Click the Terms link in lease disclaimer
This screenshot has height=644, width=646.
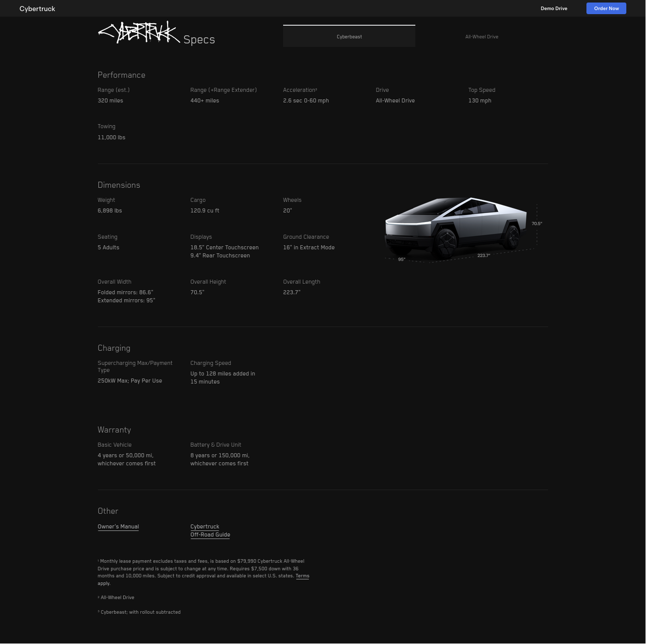point(302,575)
